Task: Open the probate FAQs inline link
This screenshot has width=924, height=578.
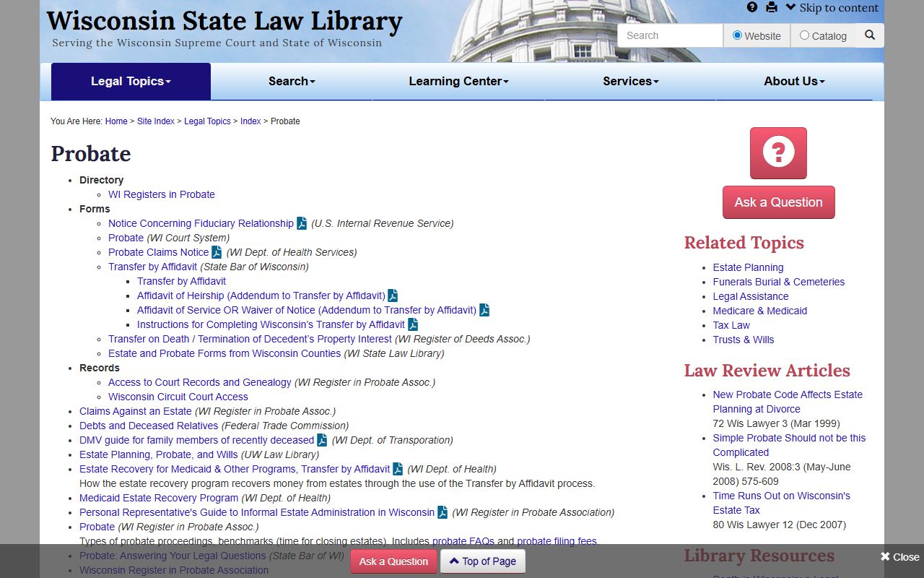Action: [x=463, y=541]
